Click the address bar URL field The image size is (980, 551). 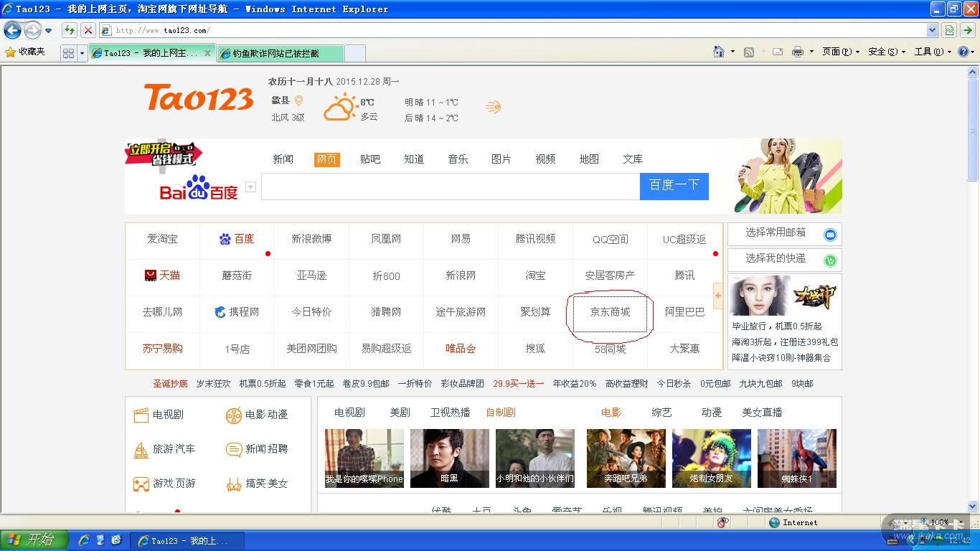tap(514, 30)
